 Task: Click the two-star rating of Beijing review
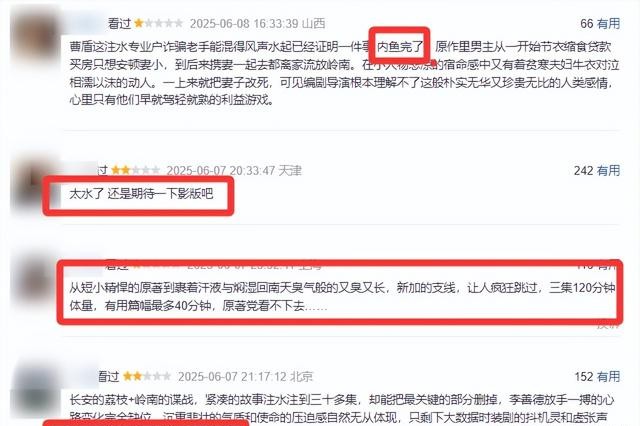pyautogui.click(x=147, y=376)
